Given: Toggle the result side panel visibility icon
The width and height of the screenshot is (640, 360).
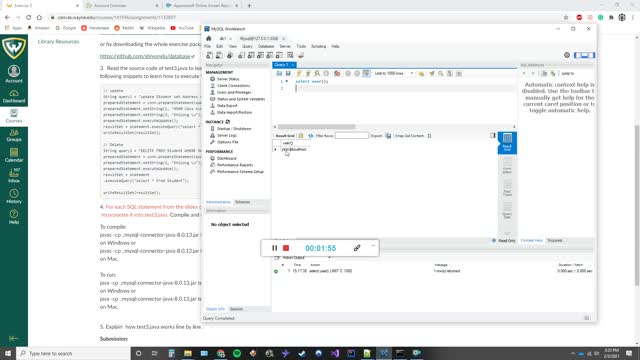Looking at the screenshot, I should [493, 136].
